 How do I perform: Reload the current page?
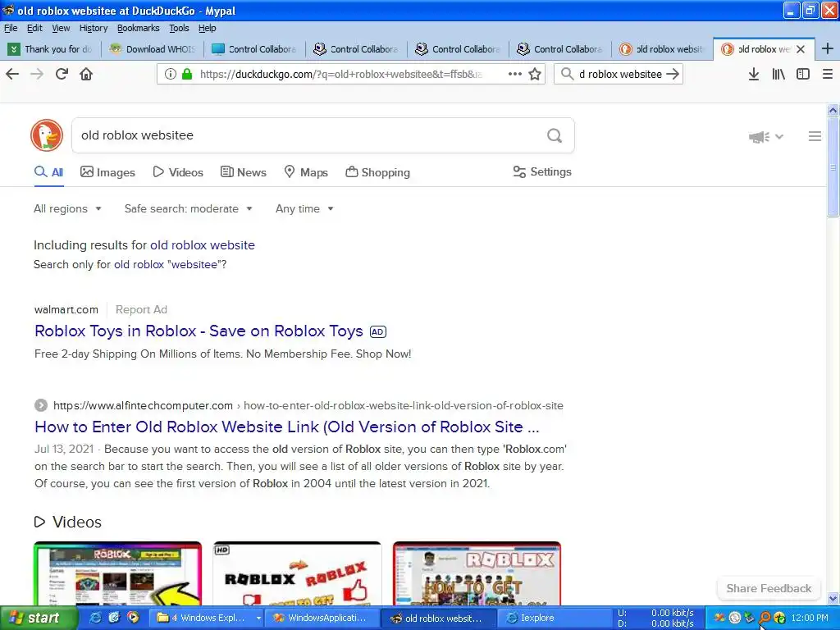click(62, 74)
